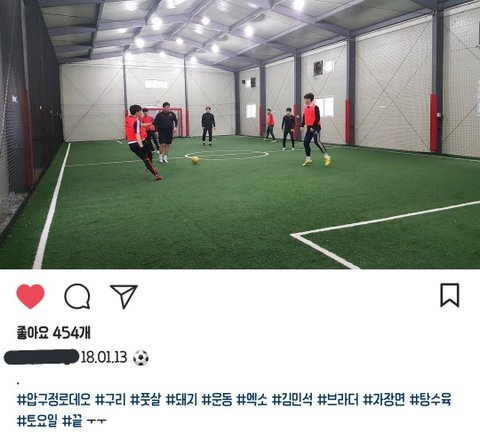Screen dimensions: 480x441
Task: Open hashtag #운동
Action: (217, 399)
